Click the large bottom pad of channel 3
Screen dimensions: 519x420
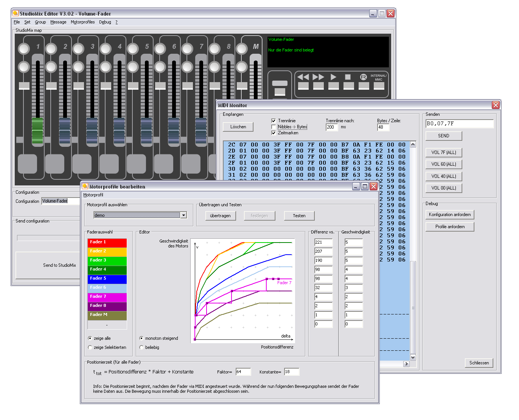click(x=82, y=164)
